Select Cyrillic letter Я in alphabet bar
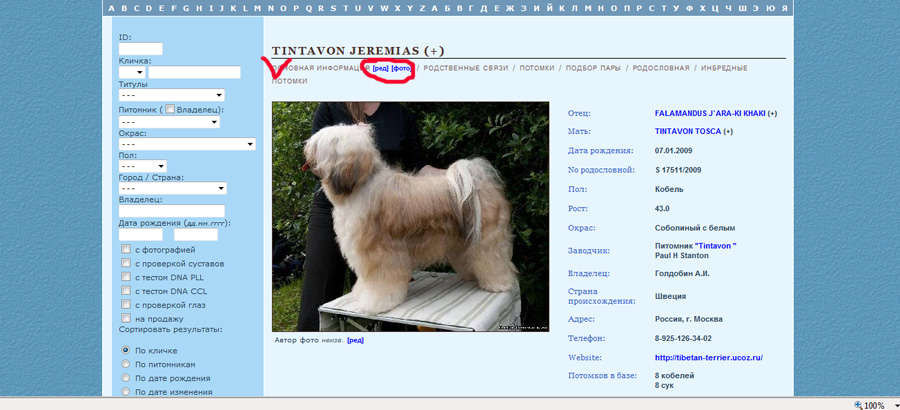 [x=785, y=8]
